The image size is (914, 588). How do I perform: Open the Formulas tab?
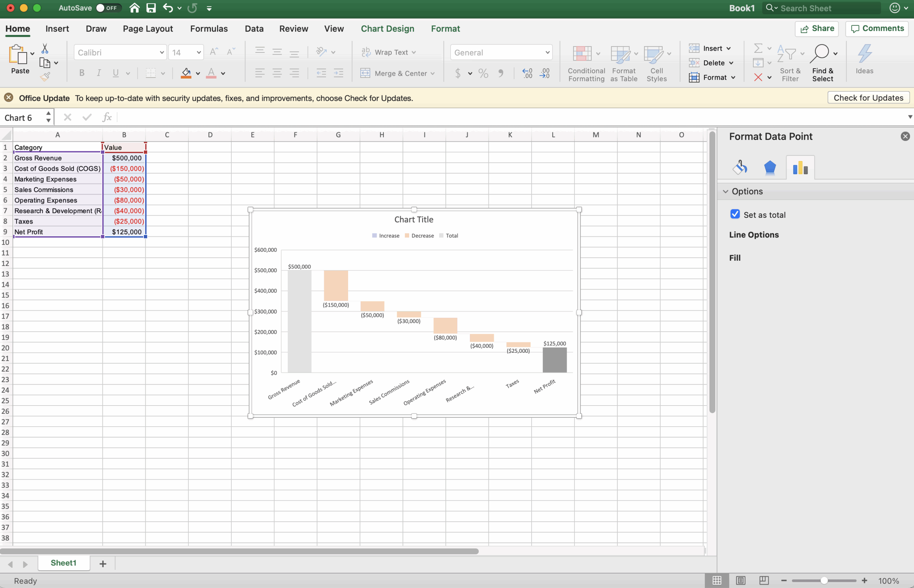(209, 29)
